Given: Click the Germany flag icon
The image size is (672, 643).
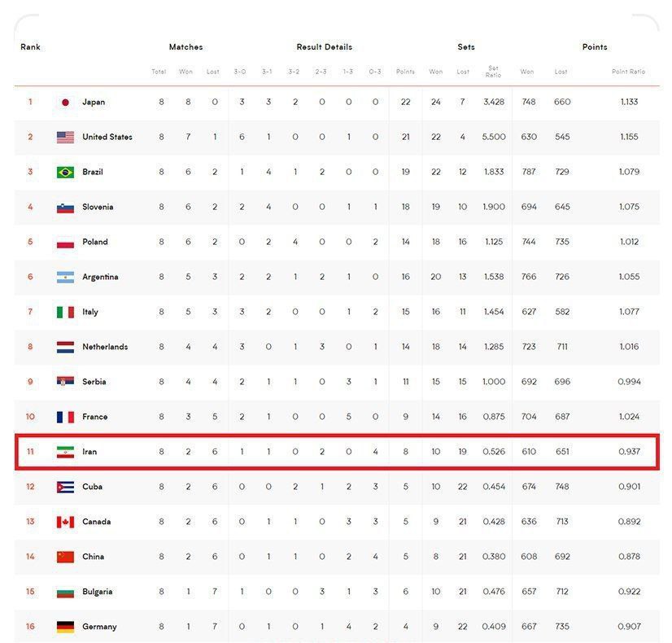Looking at the screenshot, I should click(x=65, y=627).
